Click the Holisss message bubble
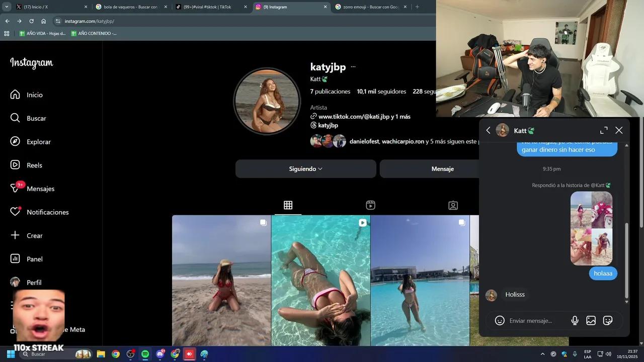Viewport: 644px width, 362px height. coord(515,295)
